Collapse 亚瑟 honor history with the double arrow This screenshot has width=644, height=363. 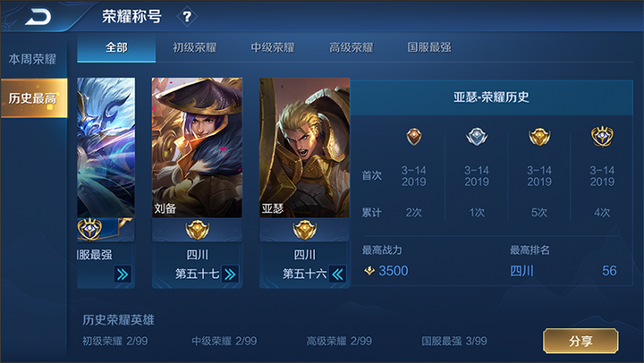(x=337, y=274)
